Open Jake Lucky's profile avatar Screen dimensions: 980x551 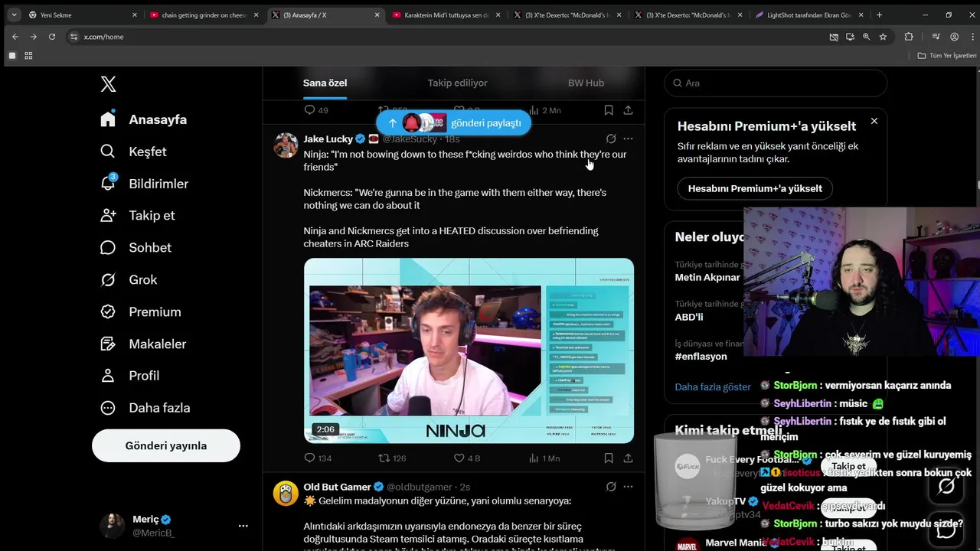[286, 145]
